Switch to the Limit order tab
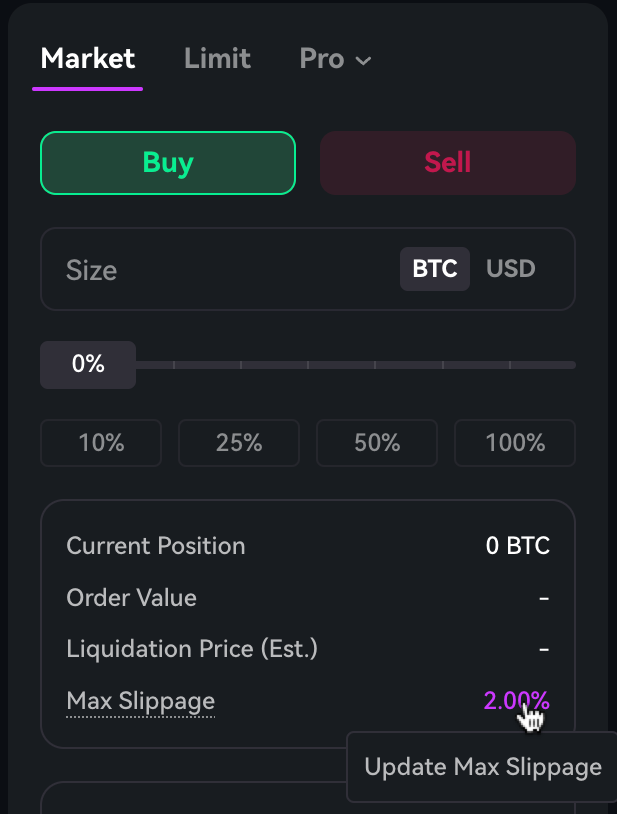The width and height of the screenshot is (617, 814). [217, 59]
